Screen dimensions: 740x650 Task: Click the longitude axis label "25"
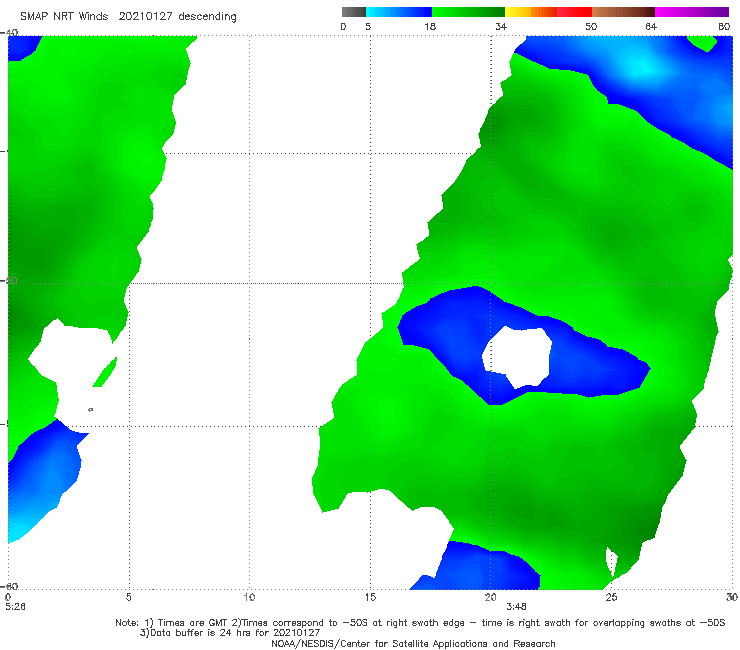coord(611,597)
